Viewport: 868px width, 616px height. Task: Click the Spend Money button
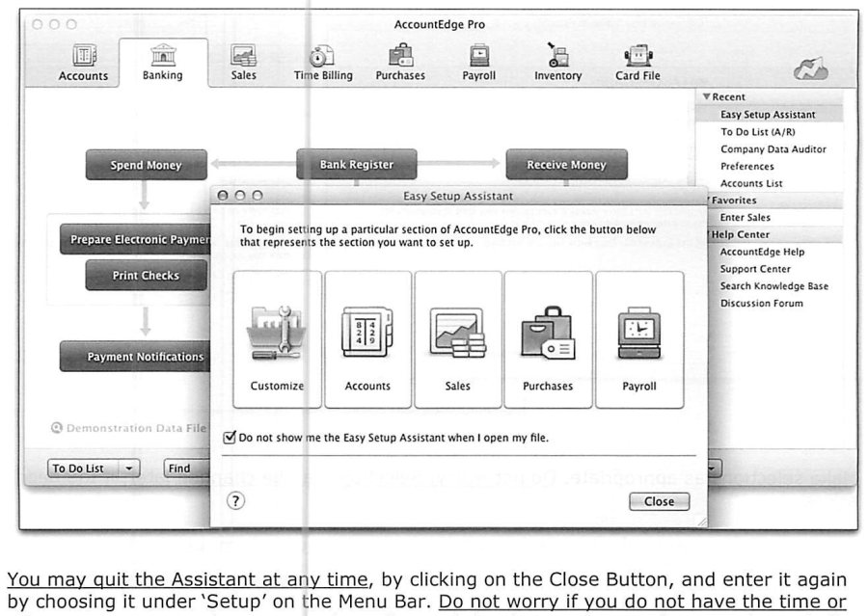click(x=147, y=165)
